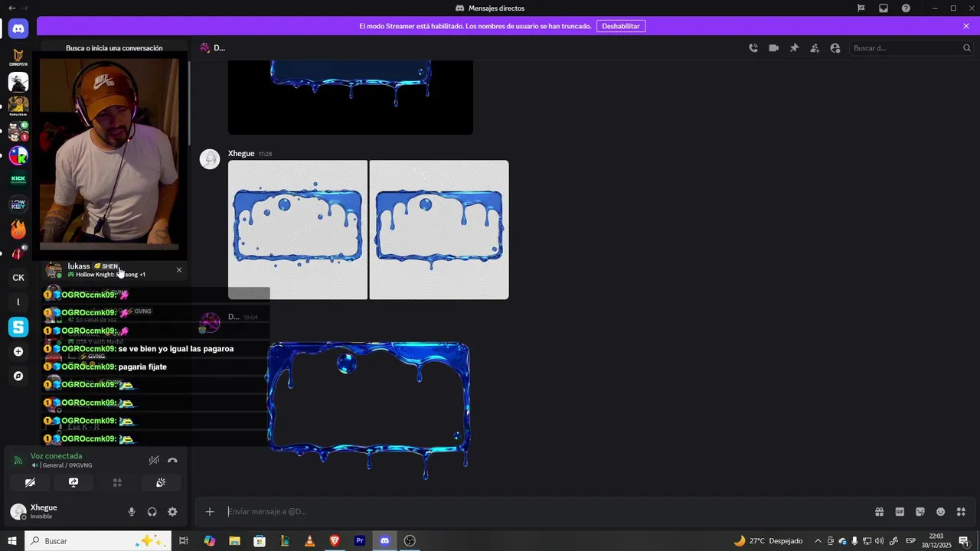
Task: Start a video call from header
Action: [774, 47]
